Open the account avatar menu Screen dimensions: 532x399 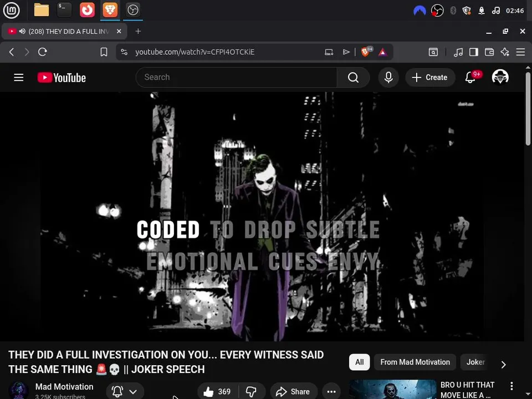(500, 78)
